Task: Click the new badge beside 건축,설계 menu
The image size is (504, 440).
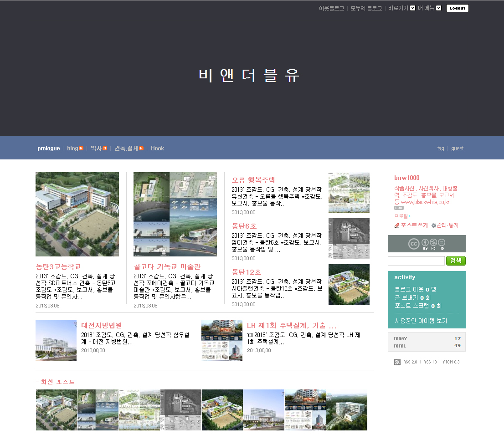Action: (141, 148)
